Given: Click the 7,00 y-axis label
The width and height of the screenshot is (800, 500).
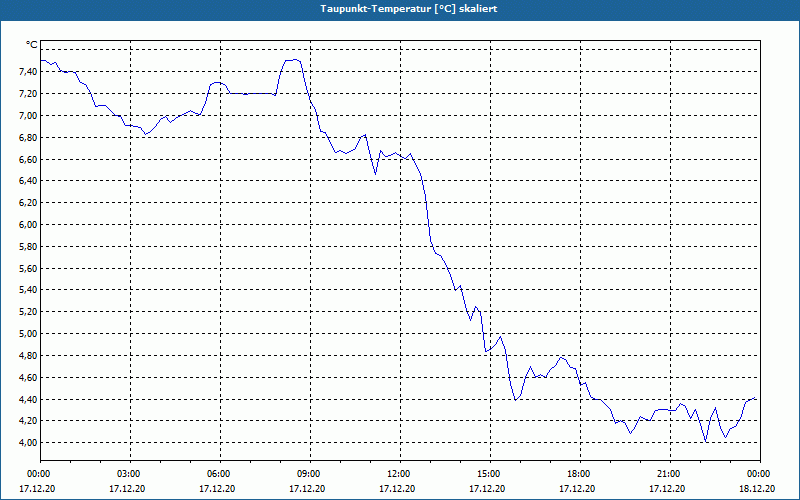Looking at the screenshot, I should pyautogui.click(x=28, y=116).
